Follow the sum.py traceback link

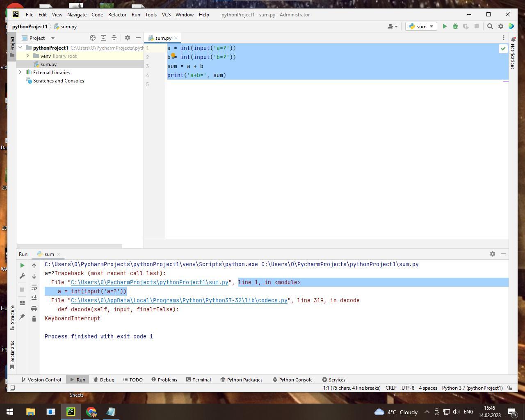pyautogui.click(x=150, y=282)
